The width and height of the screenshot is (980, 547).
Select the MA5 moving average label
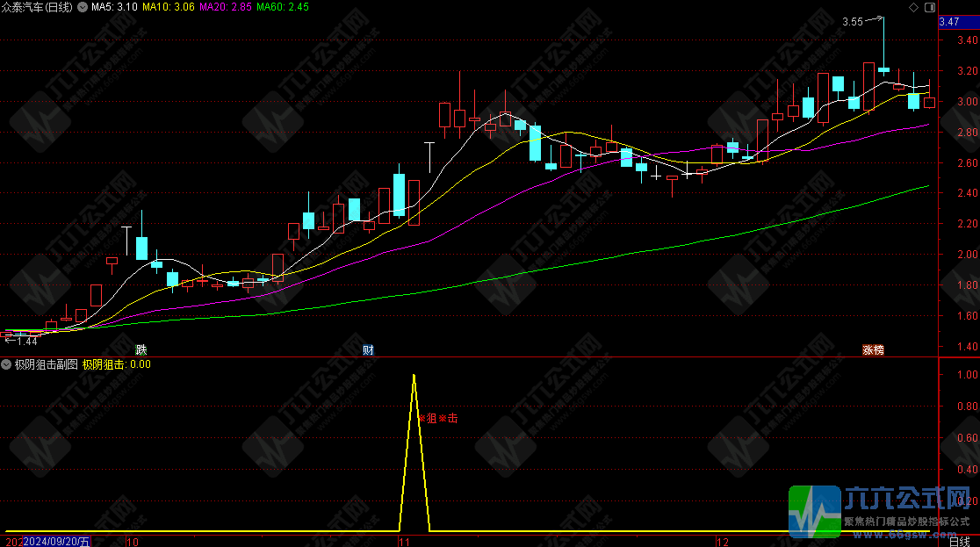[x=115, y=7]
